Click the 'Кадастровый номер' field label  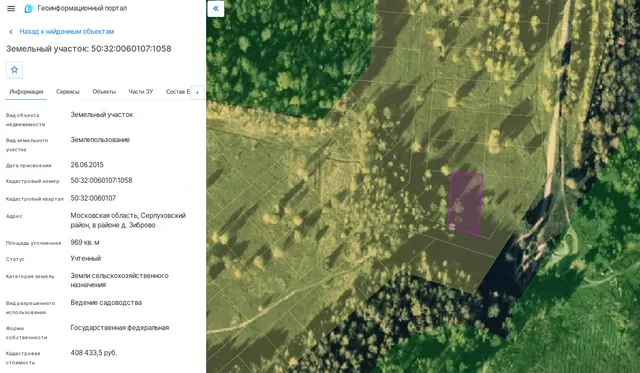[33, 181]
